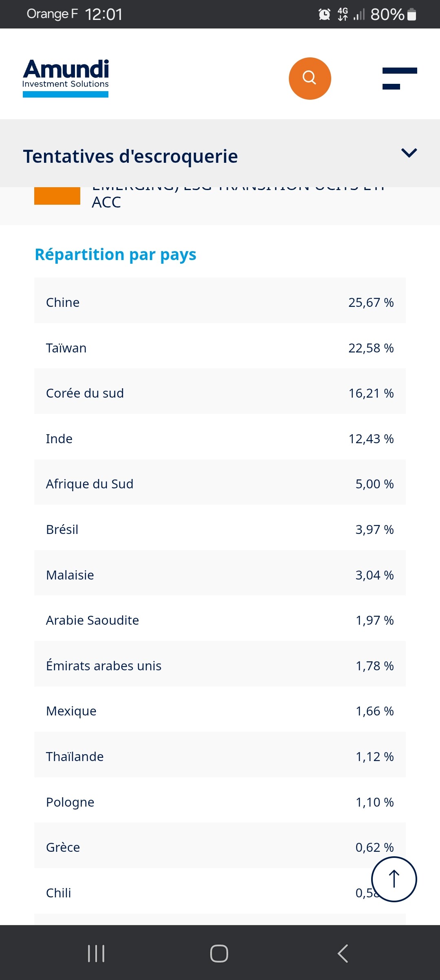Open the Android recent apps button
Image resolution: width=440 pixels, height=980 pixels.
click(x=96, y=953)
